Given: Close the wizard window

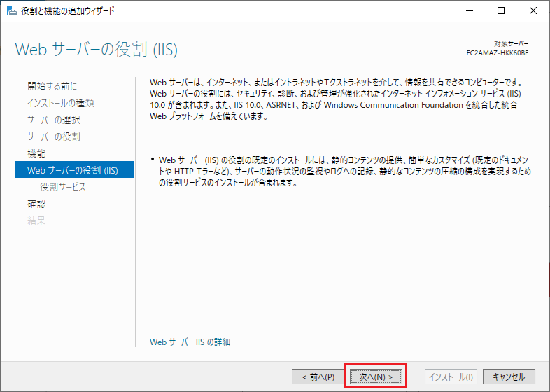Looking at the screenshot, I should [533, 11].
